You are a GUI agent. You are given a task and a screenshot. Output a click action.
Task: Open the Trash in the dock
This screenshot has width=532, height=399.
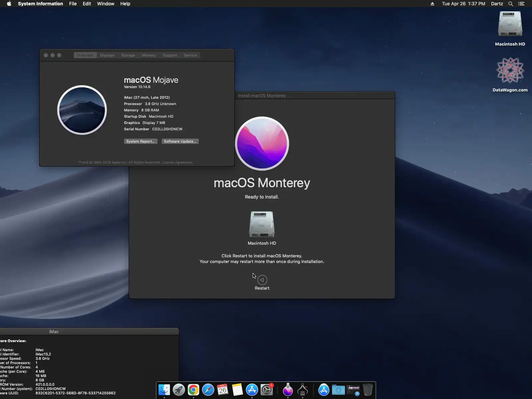[x=368, y=390]
